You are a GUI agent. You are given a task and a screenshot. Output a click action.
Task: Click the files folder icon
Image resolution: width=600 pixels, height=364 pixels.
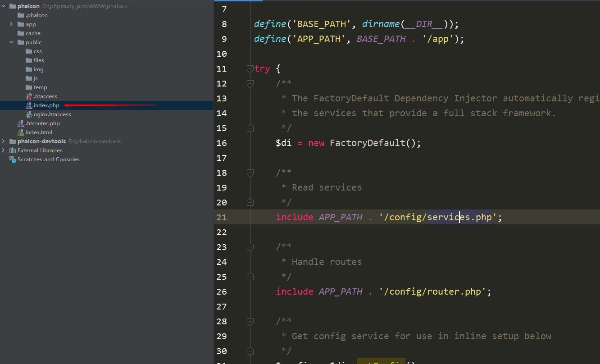tap(29, 60)
